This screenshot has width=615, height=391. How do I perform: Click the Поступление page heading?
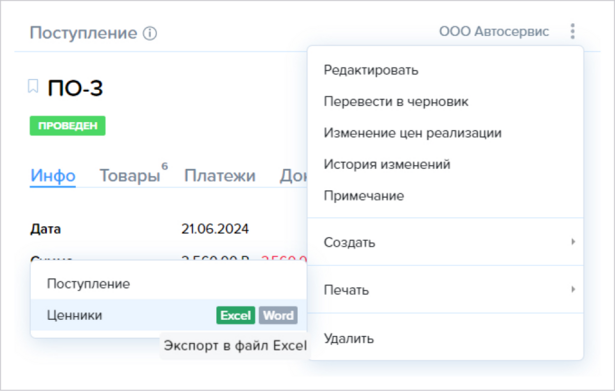click(84, 33)
